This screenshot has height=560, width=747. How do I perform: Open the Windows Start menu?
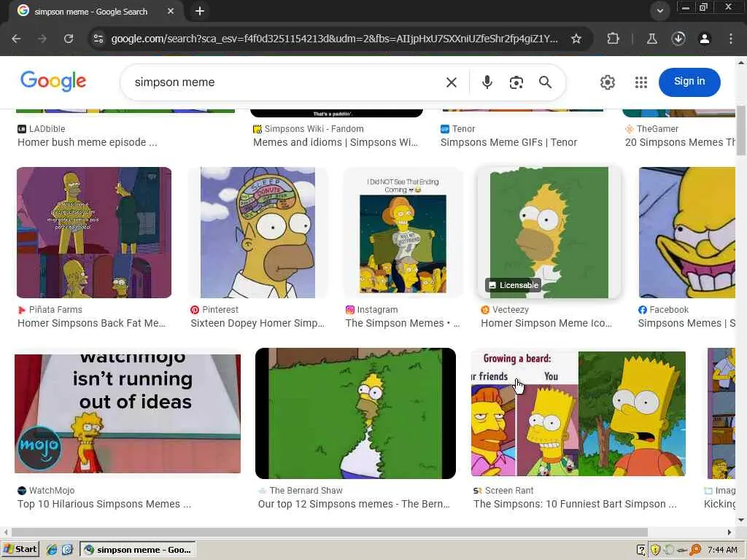pyautogui.click(x=20, y=550)
